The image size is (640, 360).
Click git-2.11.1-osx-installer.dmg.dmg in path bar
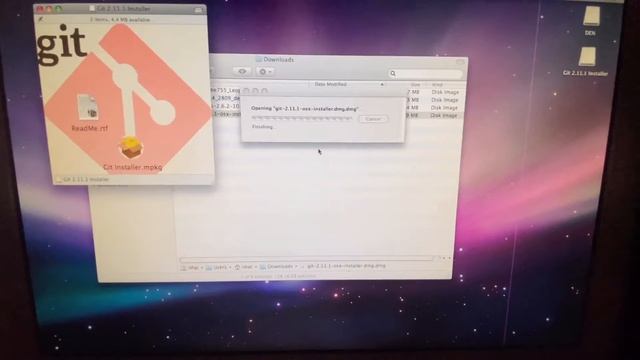[x=346, y=266]
